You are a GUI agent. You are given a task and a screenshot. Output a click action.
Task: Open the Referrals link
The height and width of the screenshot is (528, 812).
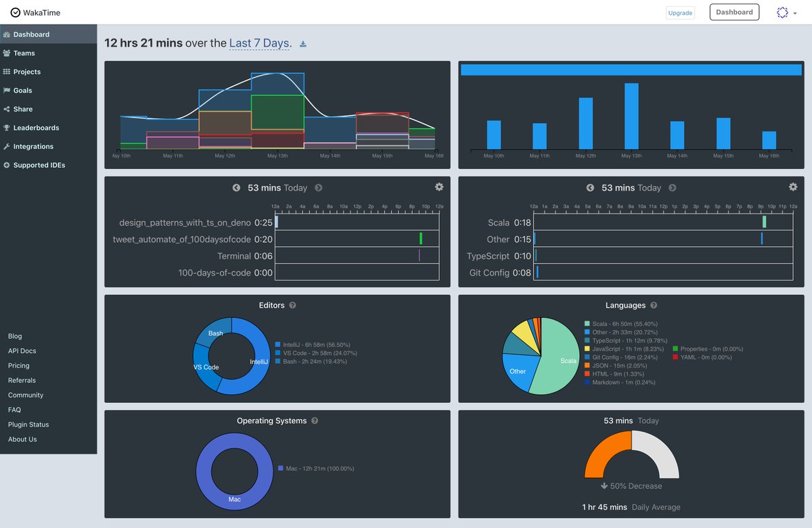22,381
